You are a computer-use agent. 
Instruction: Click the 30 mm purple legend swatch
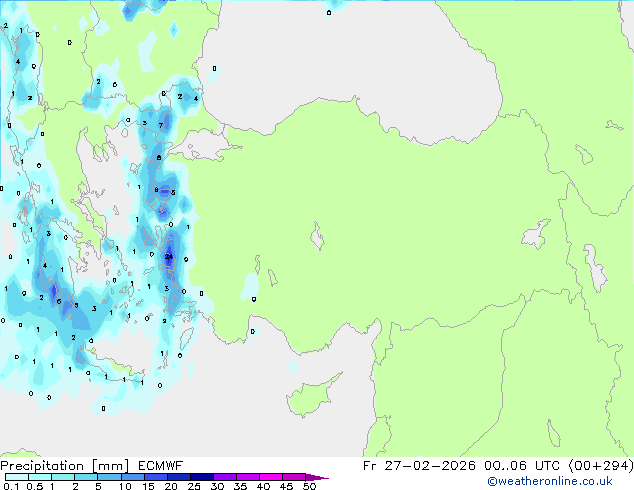tap(224, 477)
